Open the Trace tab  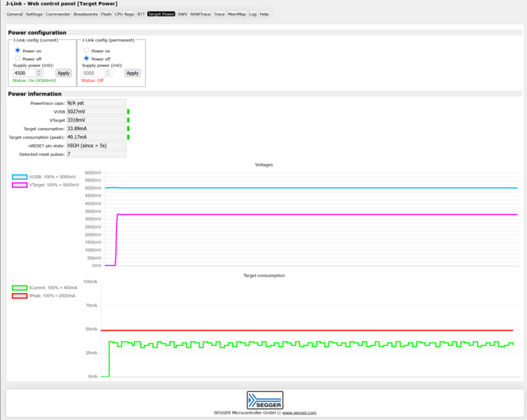pyautogui.click(x=219, y=14)
